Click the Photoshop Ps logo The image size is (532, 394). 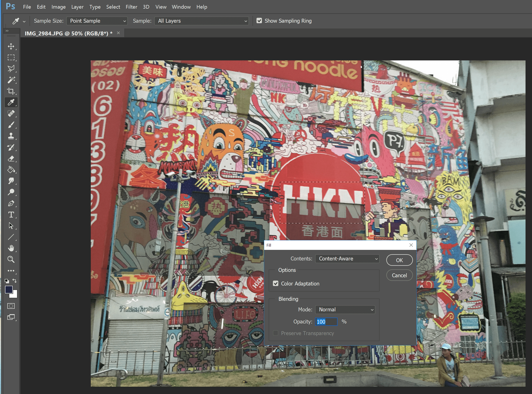[x=11, y=6]
